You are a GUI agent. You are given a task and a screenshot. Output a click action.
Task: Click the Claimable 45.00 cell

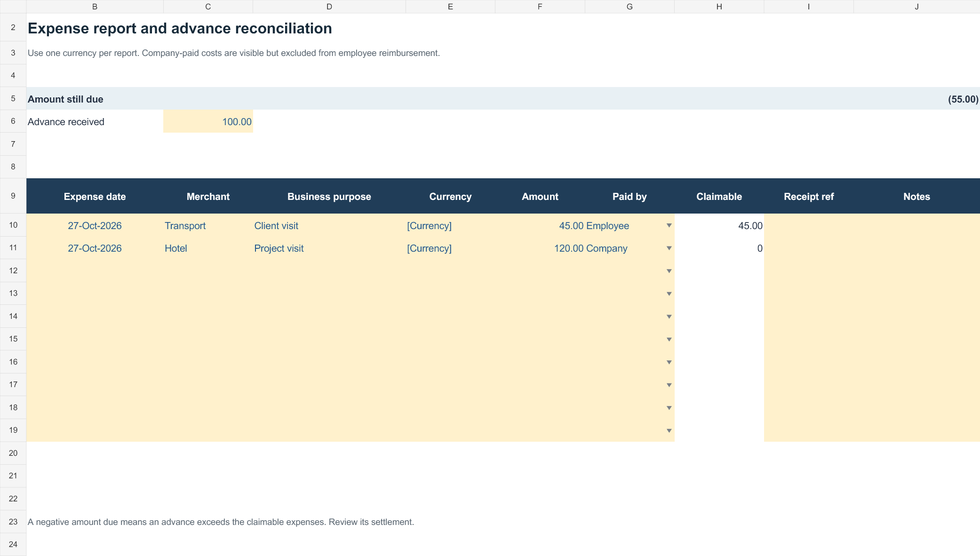tap(719, 226)
